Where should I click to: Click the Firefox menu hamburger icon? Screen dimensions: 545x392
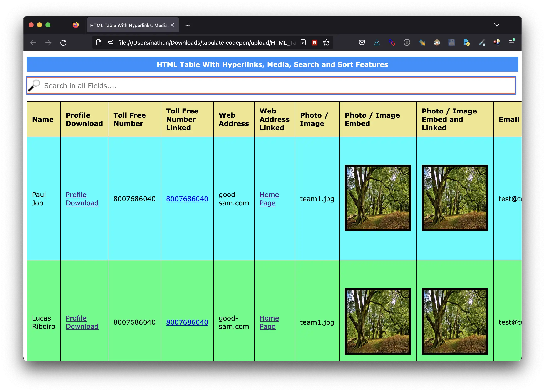(512, 42)
